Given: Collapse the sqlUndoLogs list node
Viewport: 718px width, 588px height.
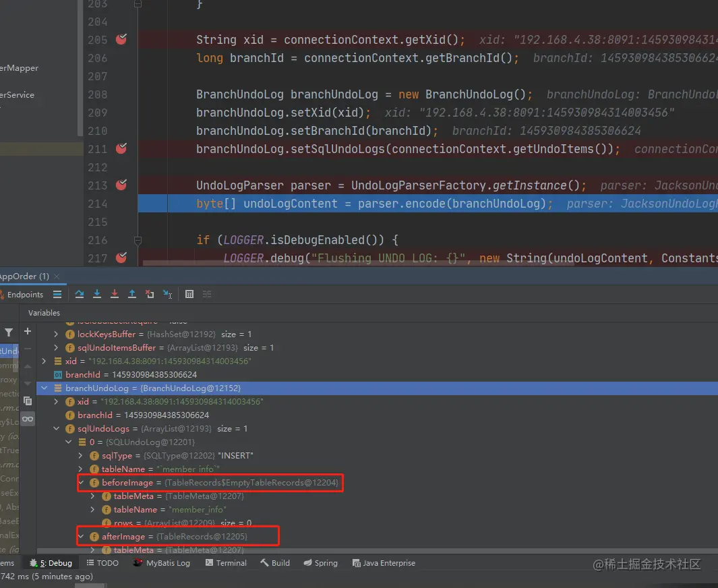Looking at the screenshot, I should pyautogui.click(x=56, y=429).
